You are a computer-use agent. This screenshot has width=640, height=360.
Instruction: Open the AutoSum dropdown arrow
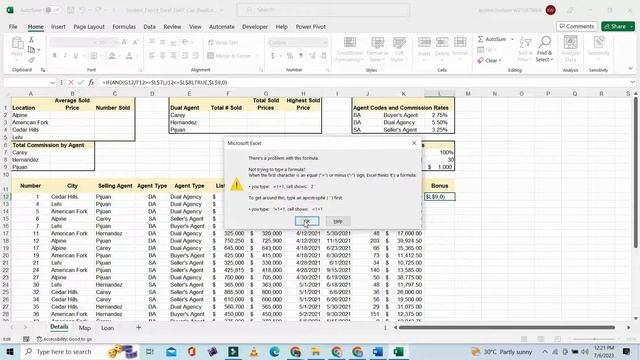click(x=512, y=39)
